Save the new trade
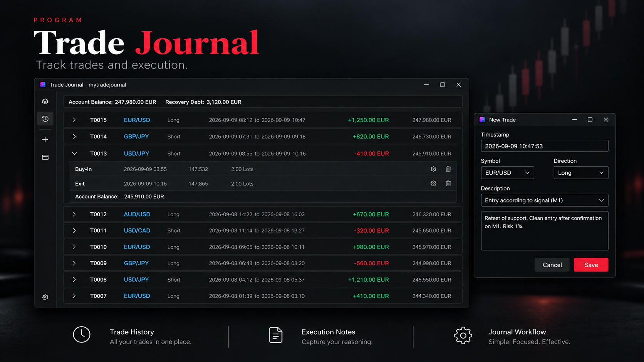 [591, 265]
